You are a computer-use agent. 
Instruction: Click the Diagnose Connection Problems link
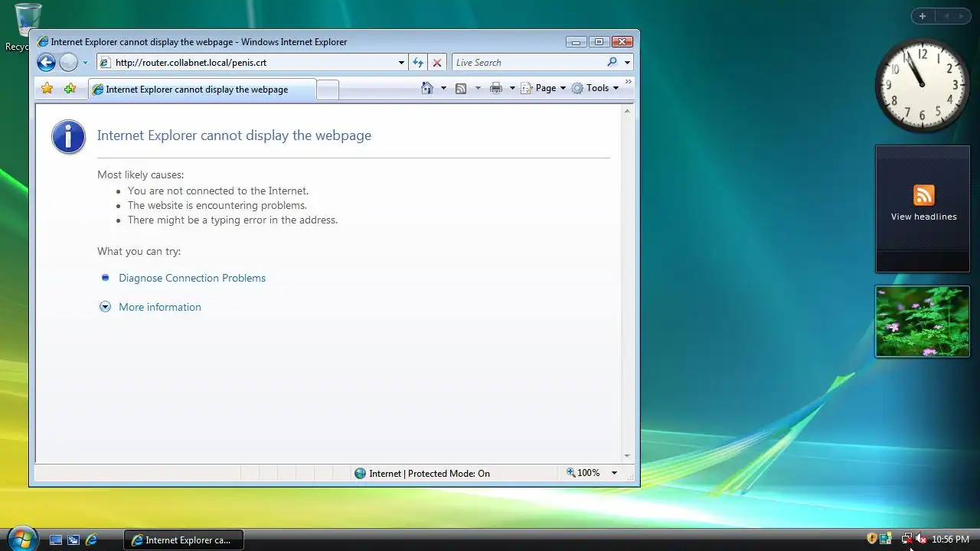point(192,278)
